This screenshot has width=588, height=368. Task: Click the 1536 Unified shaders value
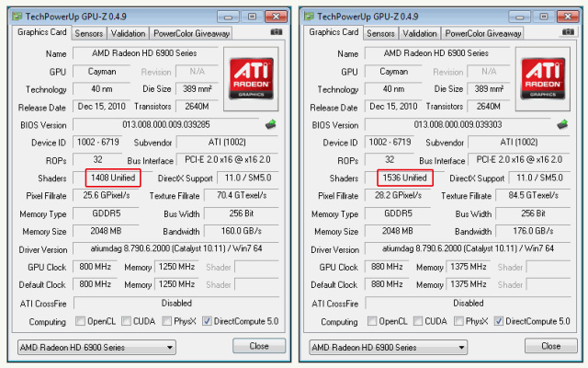pos(404,178)
